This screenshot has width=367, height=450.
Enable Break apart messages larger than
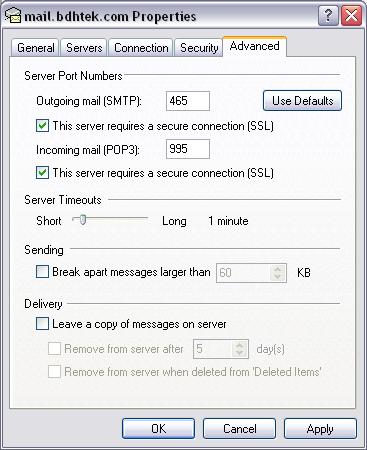42,272
